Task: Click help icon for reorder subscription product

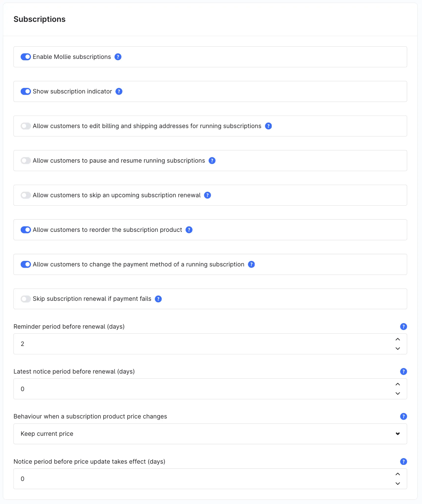Action: [189, 230]
